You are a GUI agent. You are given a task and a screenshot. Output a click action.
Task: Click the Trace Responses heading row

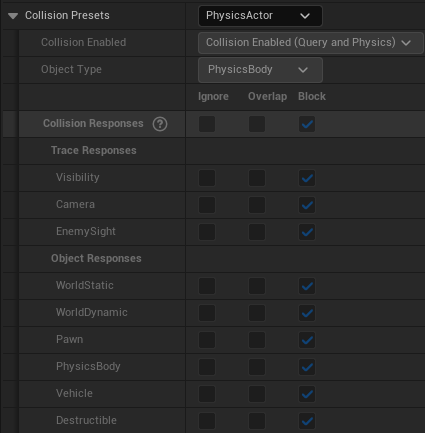tap(222, 151)
